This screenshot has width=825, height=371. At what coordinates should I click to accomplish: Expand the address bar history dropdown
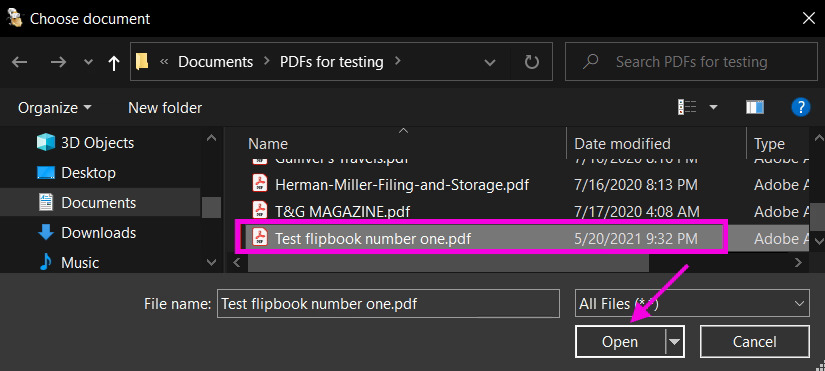490,63
